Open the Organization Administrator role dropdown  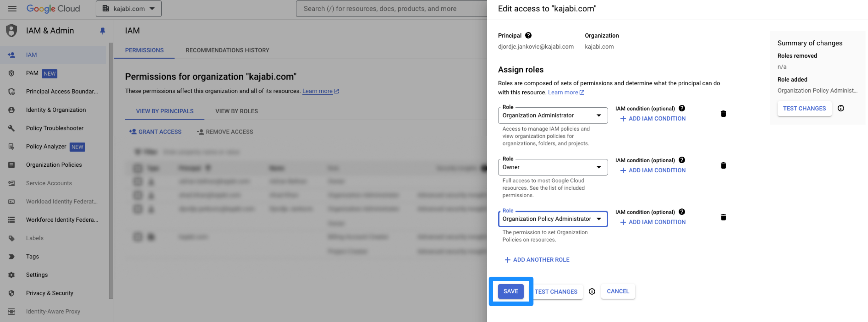pos(553,115)
